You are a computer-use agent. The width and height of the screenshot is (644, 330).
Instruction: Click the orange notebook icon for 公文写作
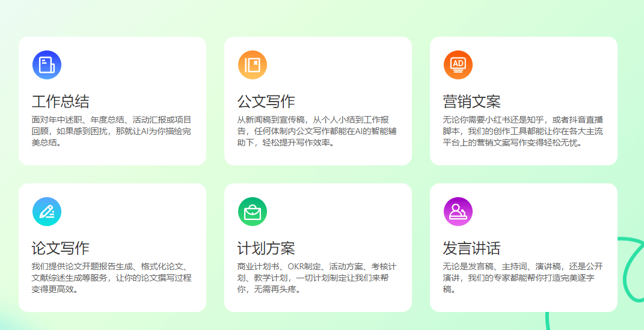point(253,65)
